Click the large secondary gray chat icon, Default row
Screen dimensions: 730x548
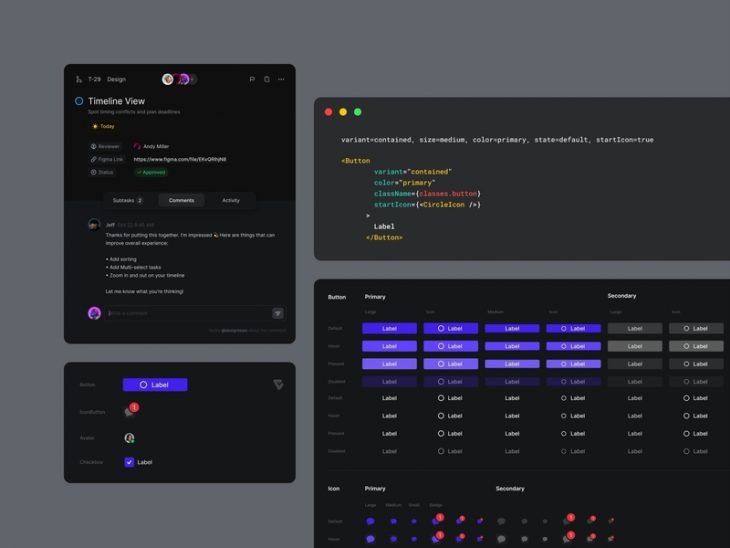(501, 521)
